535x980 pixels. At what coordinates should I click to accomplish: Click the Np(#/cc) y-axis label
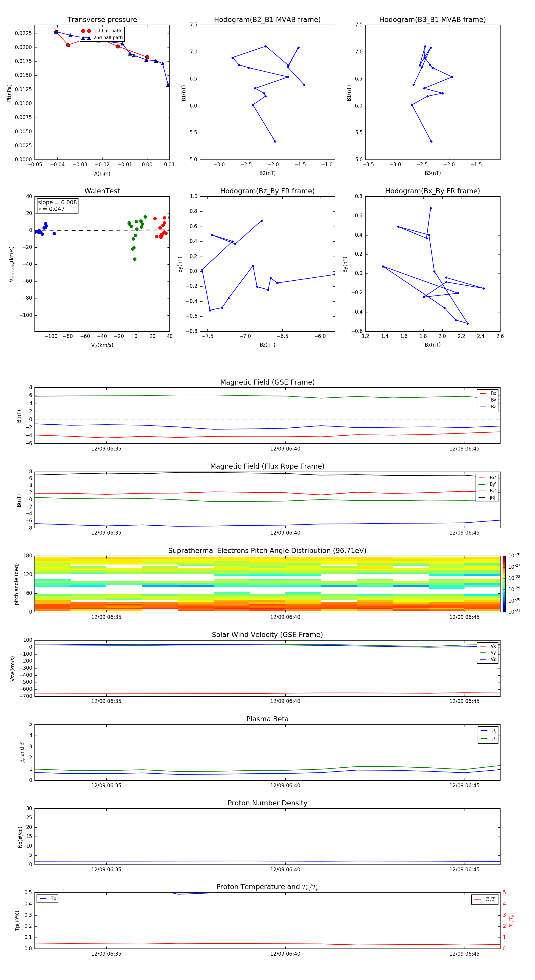[x=20, y=837]
